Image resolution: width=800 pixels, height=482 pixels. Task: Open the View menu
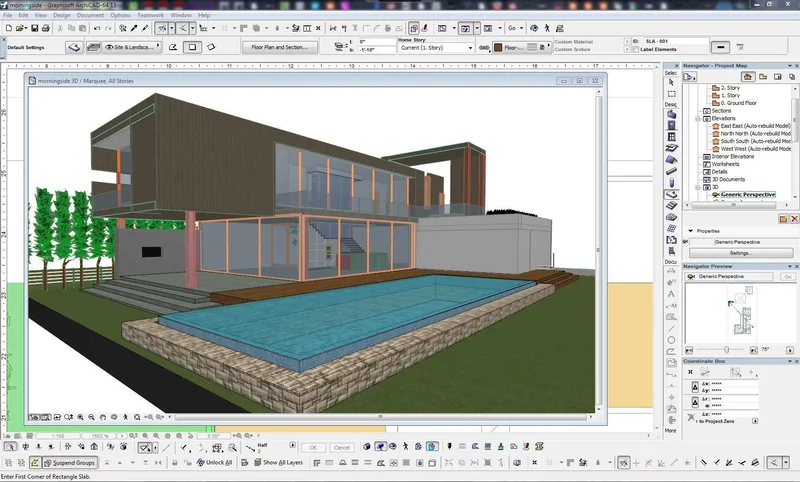tap(41, 15)
